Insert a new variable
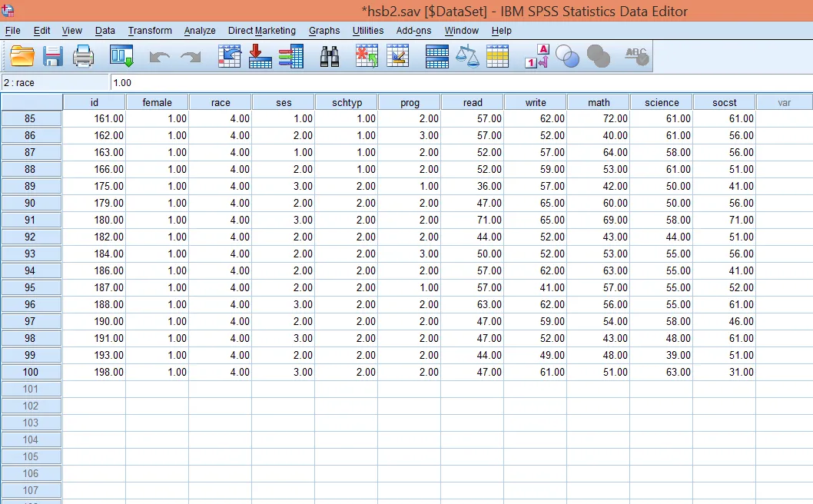 (398, 55)
